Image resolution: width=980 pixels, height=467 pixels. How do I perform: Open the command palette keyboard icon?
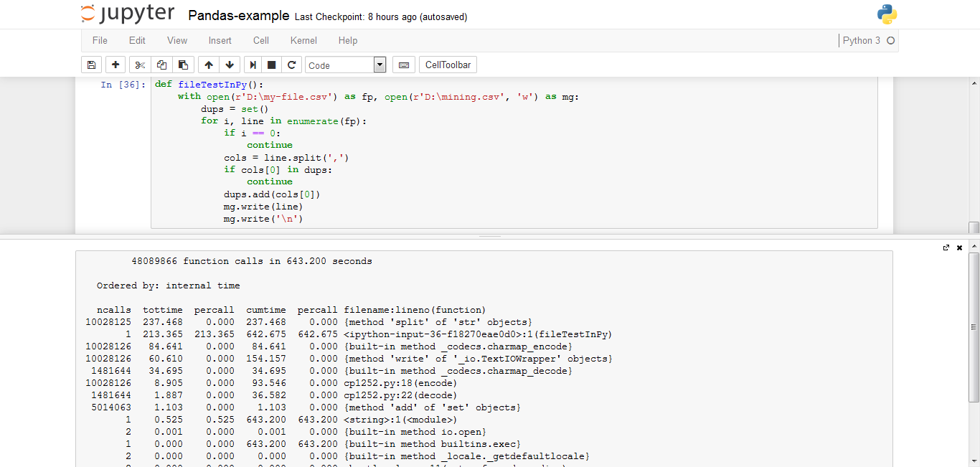point(403,65)
